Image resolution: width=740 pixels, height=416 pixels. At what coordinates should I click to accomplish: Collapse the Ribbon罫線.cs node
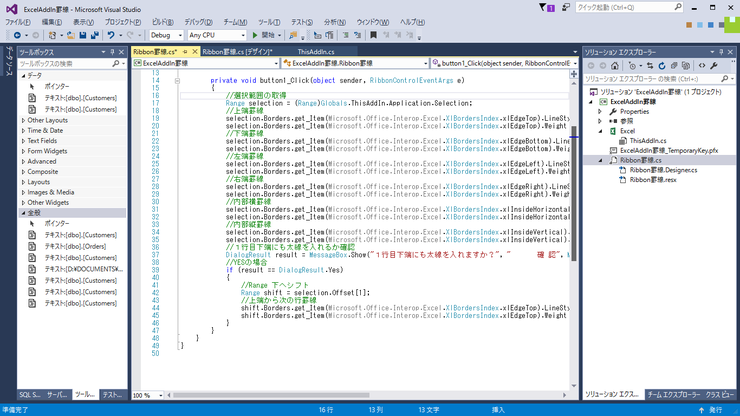click(600, 161)
